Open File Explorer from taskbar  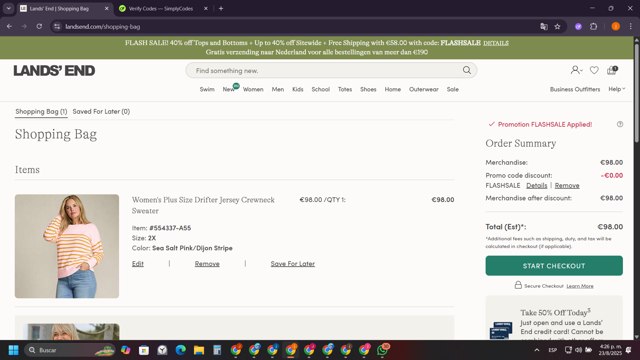tap(199, 350)
